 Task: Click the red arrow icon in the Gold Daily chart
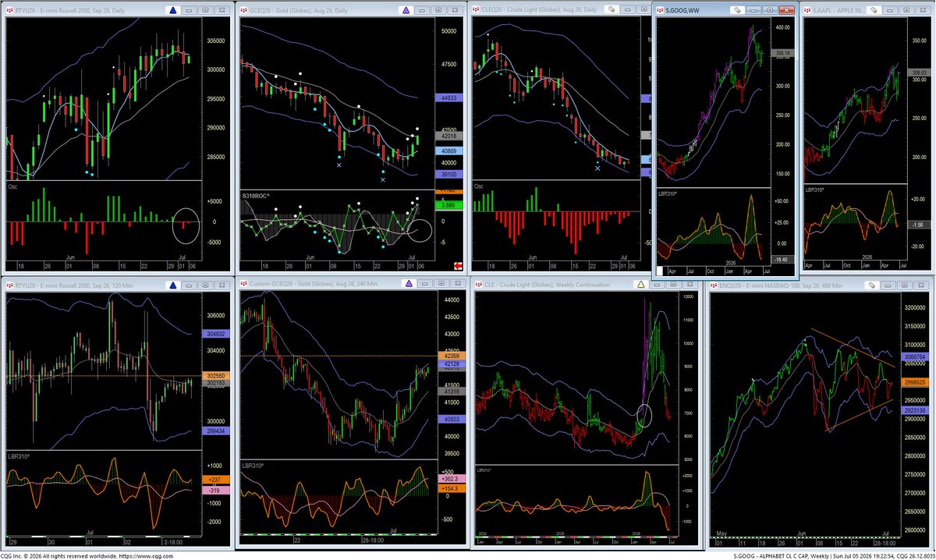pos(457,267)
